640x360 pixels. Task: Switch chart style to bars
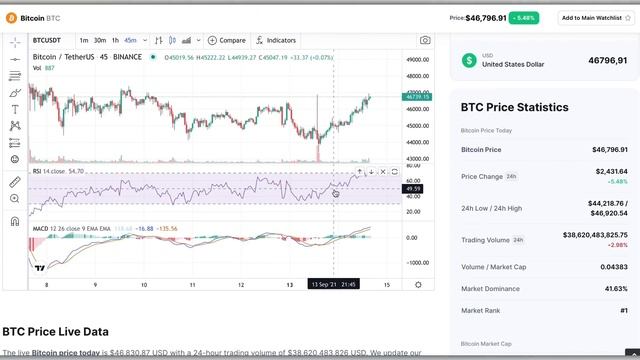(x=159, y=40)
